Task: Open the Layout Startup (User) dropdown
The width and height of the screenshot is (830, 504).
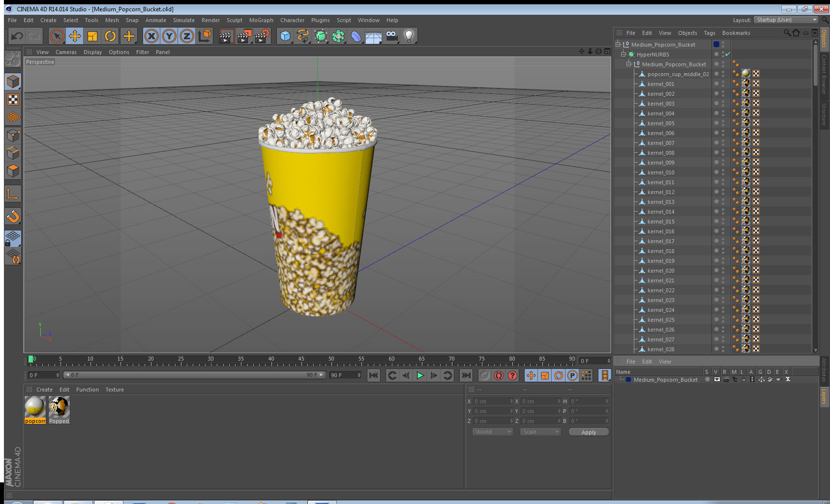Action: pos(786,20)
